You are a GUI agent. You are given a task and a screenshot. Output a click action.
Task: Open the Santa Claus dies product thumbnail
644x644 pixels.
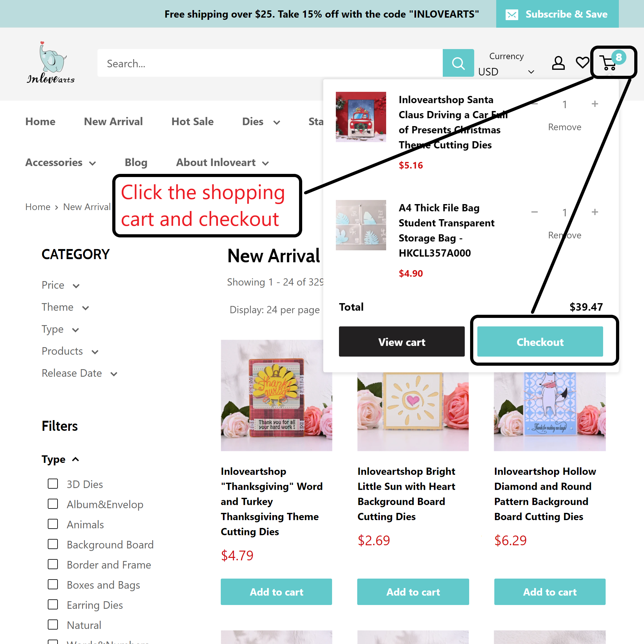pos(361,117)
